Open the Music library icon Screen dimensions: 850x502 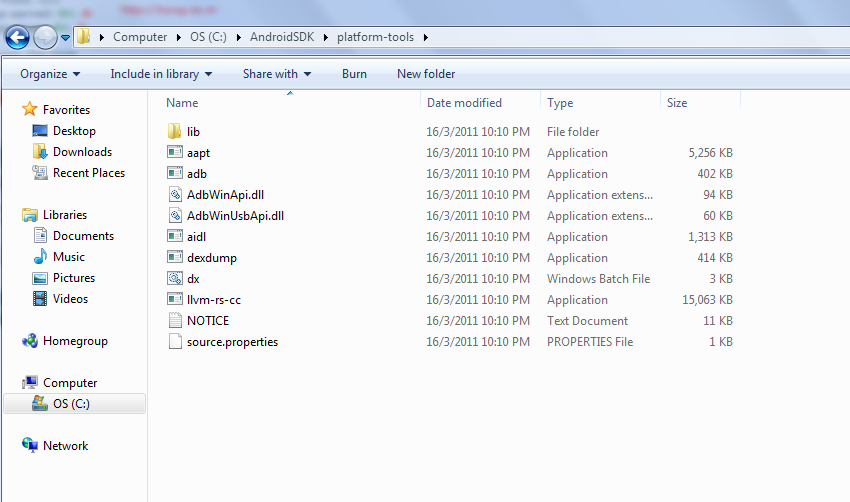(40, 257)
